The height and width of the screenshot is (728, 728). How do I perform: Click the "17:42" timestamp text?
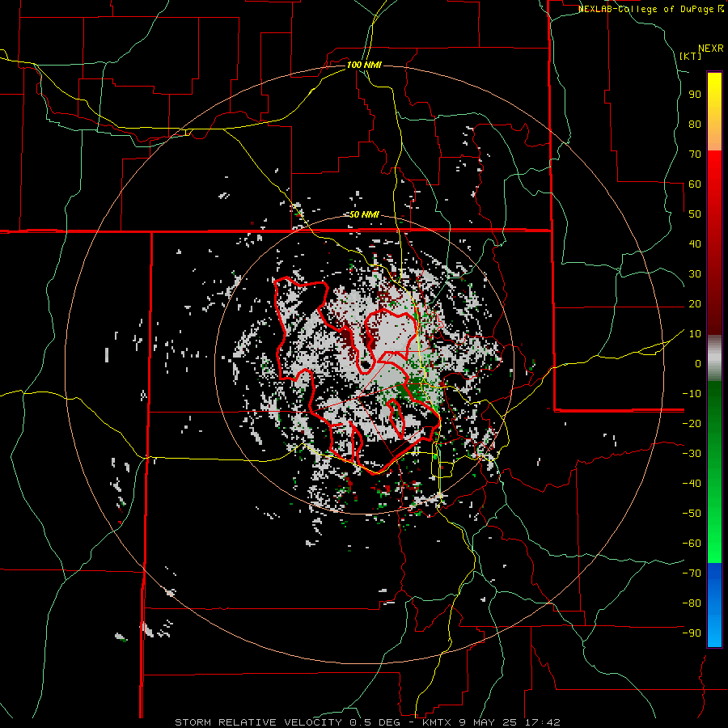click(x=544, y=722)
